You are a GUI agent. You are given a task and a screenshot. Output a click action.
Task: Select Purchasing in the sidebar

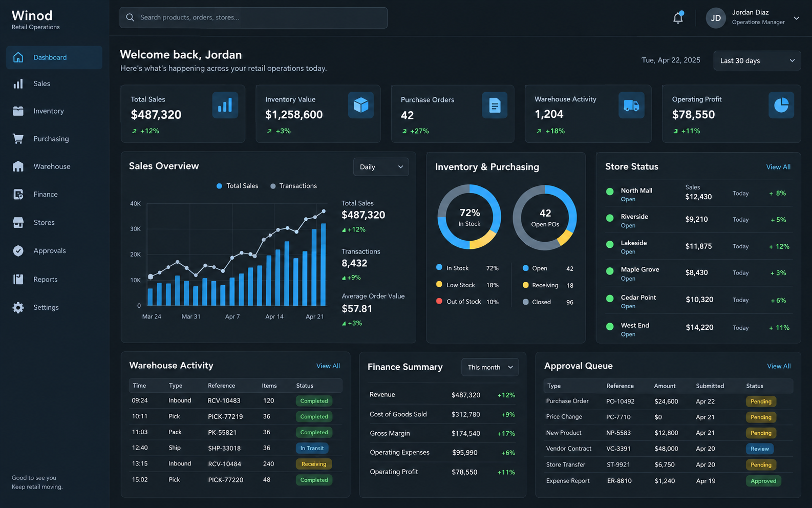[x=54, y=138]
